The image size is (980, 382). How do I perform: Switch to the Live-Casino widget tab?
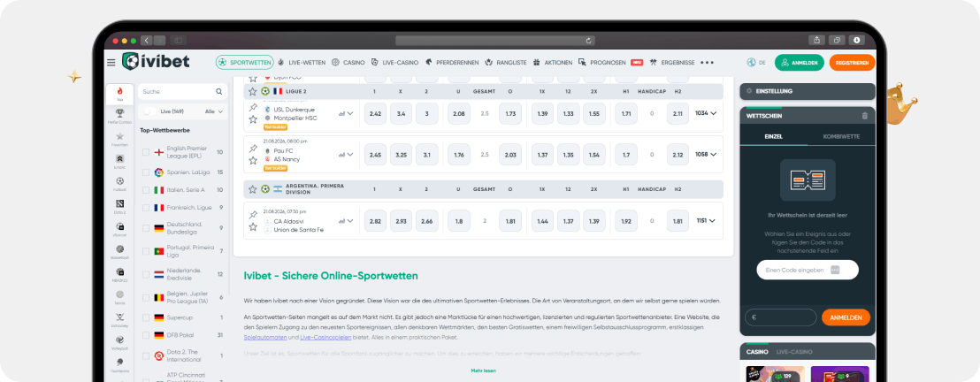[x=794, y=353]
